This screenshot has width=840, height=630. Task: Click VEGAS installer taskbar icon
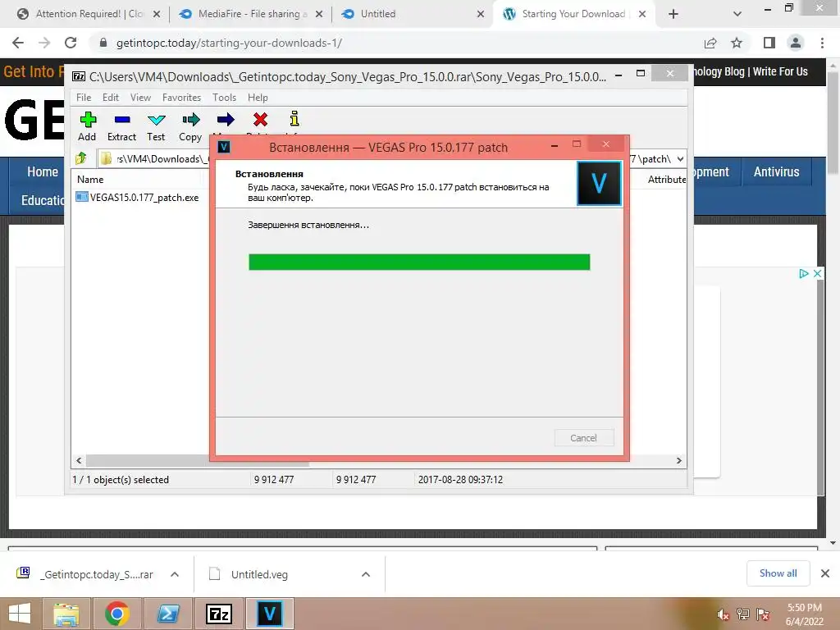point(269,614)
